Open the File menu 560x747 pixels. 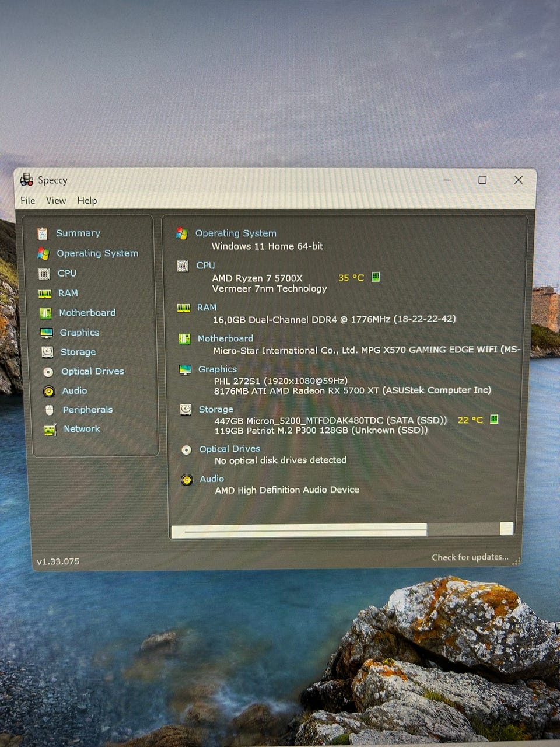pyautogui.click(x=27, y=200)
